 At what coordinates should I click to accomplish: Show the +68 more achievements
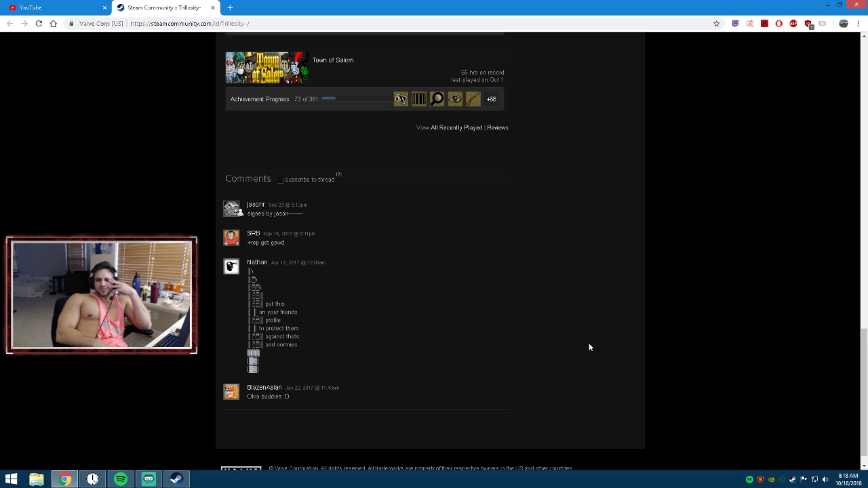click(x=492, y=99)
